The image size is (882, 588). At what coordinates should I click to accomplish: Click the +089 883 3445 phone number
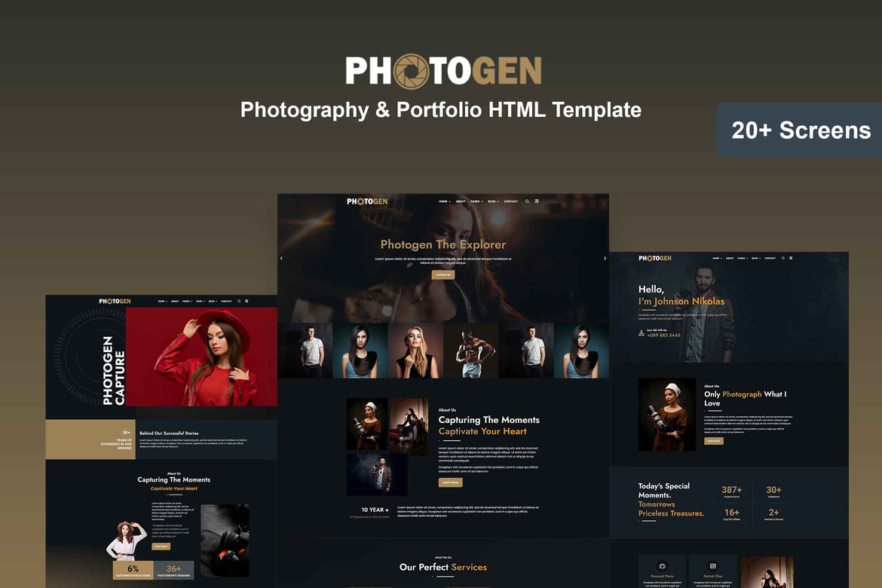[663, 335]
